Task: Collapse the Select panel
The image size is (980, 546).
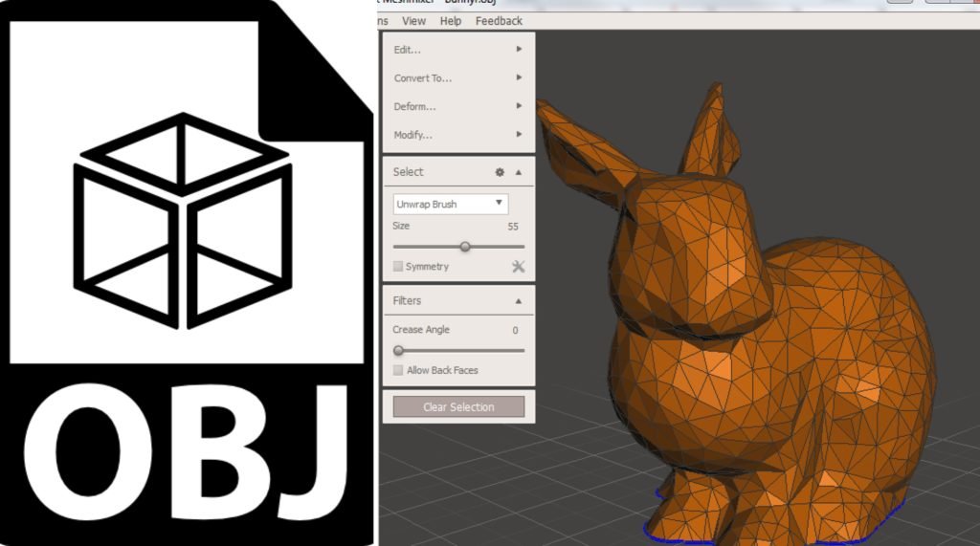Action: (518, 172)
